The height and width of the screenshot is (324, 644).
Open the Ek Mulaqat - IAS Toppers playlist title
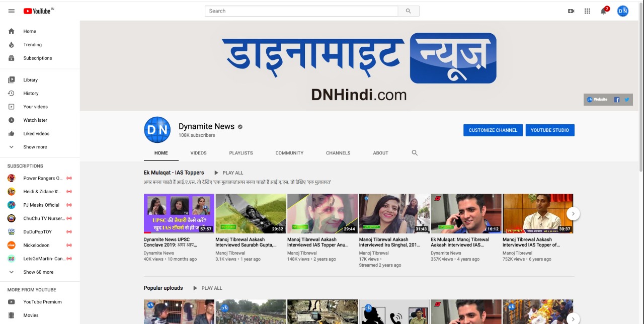tap(174, 173)
